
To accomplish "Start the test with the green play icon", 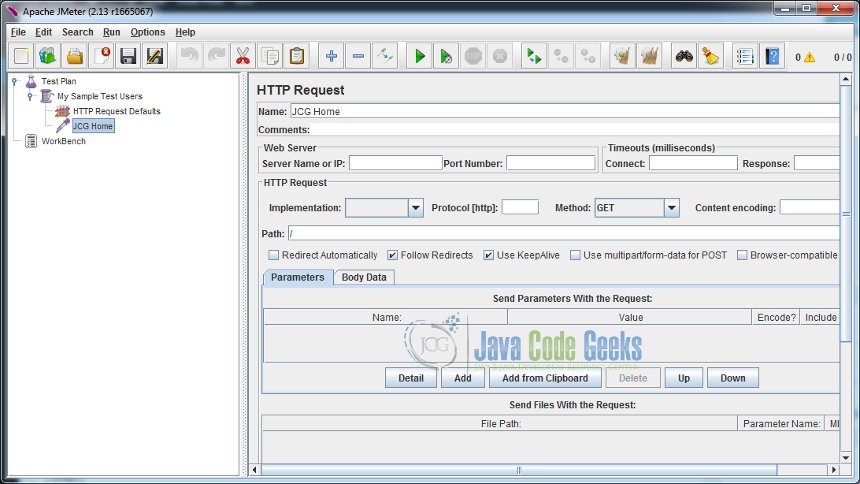I will pyautogui.click(x=420, y=56).
